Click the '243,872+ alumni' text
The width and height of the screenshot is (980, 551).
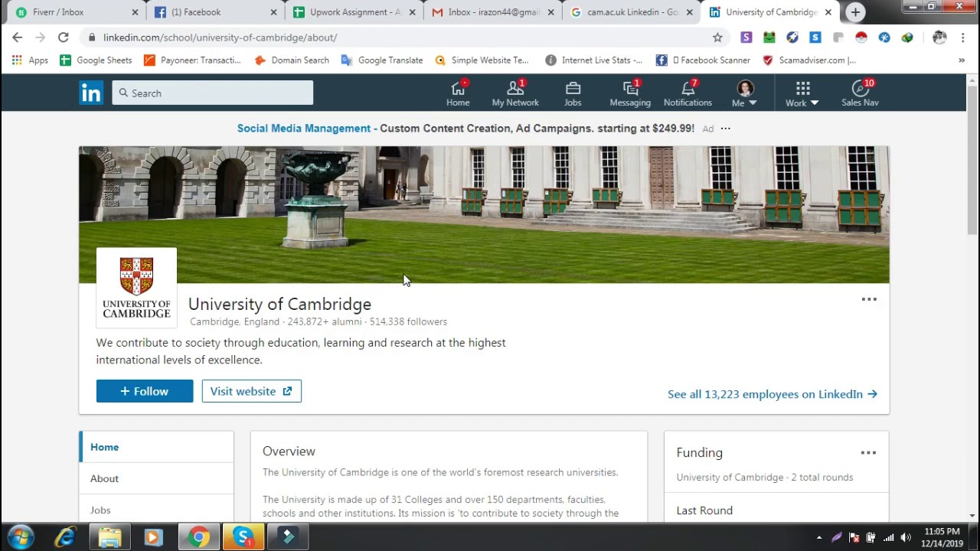(325, 322)
